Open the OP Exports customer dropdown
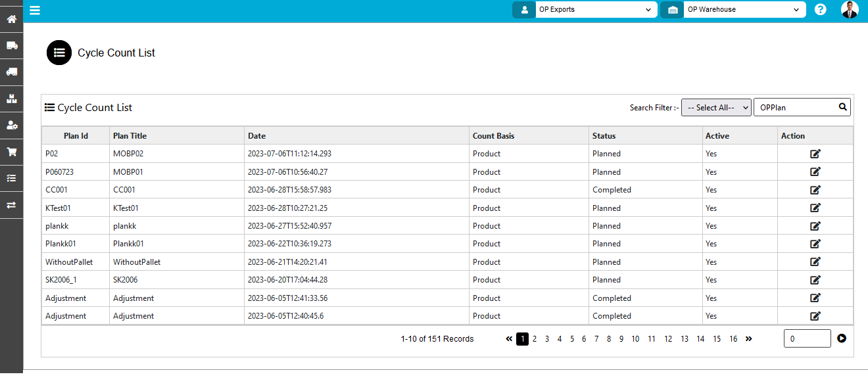Viewport: 868px width, 387px height. (596, 10)
